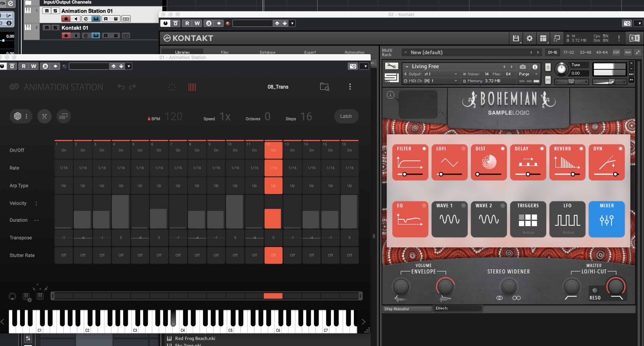Open Kontakt settings gear icon
644x346 pixels.
(x=529, y=38)
